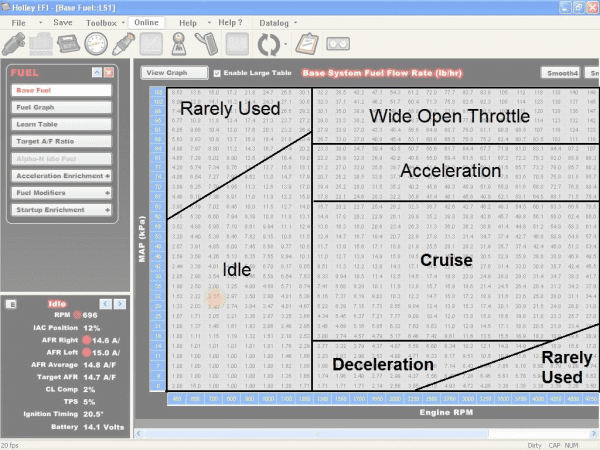Image resolution: width=600 pixels, height=450 pixels.
Task: Click the 'Ignition Timing' 20.5° reading
Action: point(63,414)
